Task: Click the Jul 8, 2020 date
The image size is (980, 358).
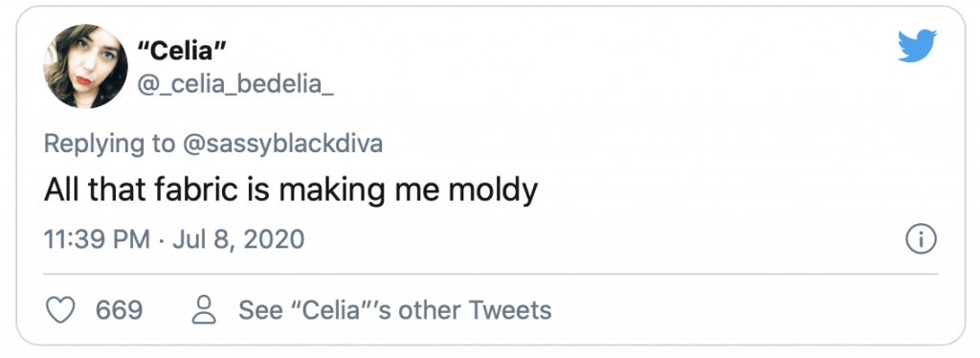Action: [238, 239]
